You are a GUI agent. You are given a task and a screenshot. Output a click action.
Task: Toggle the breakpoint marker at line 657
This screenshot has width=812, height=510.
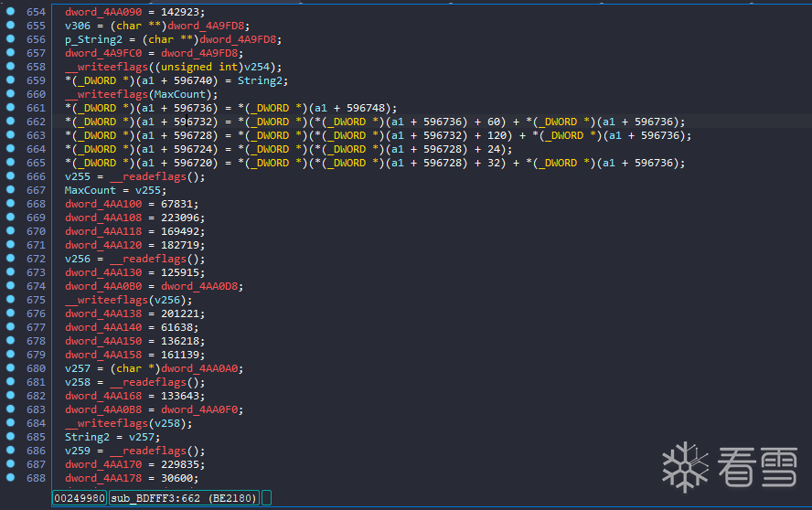(x=11, y=53)
